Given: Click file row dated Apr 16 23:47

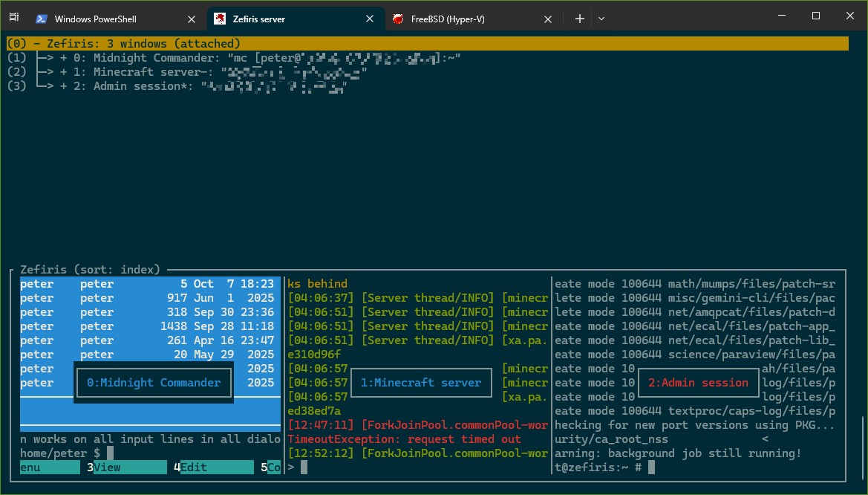Looking at the screenshot, I should (150, 340).
